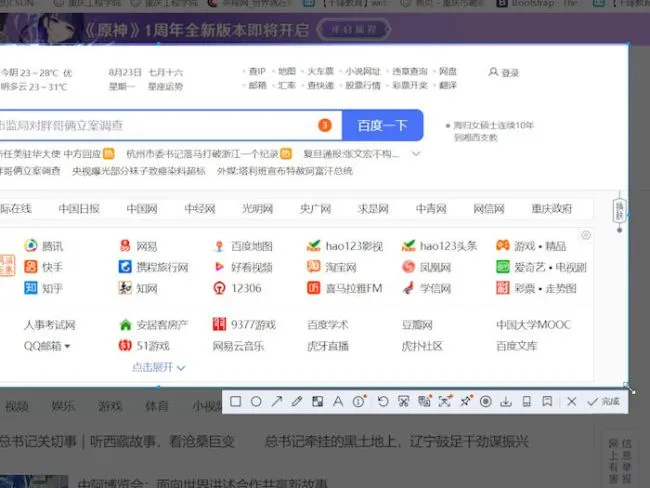The image size is (650, 488).
Task: Confirm the screenshot with 完成 button
Action: click(604, 401)
